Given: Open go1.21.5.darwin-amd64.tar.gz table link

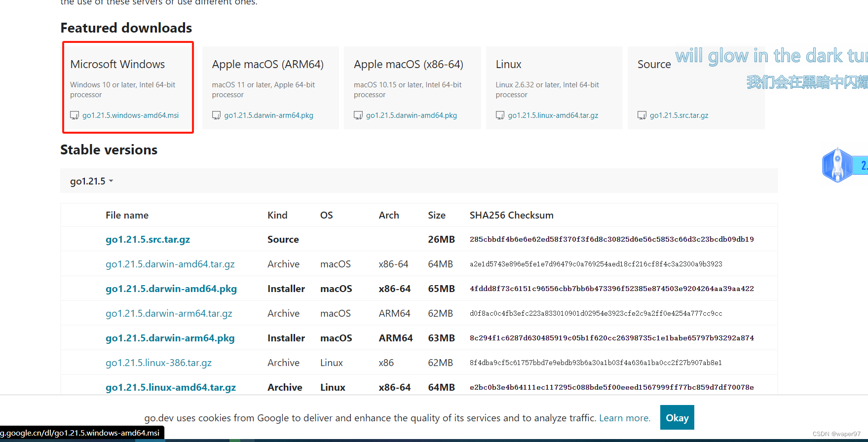Looking at the screenshot, I should (170, 264).
